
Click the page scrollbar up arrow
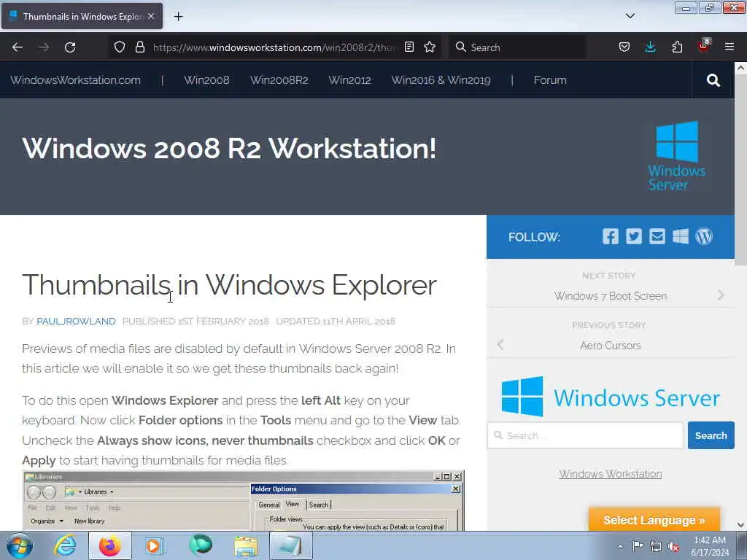[741, 68]
